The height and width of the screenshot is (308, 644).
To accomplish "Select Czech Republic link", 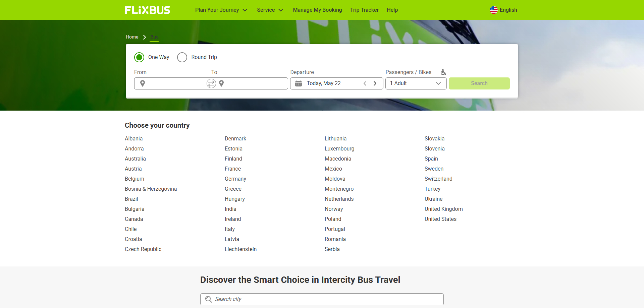I will (143, 249).
